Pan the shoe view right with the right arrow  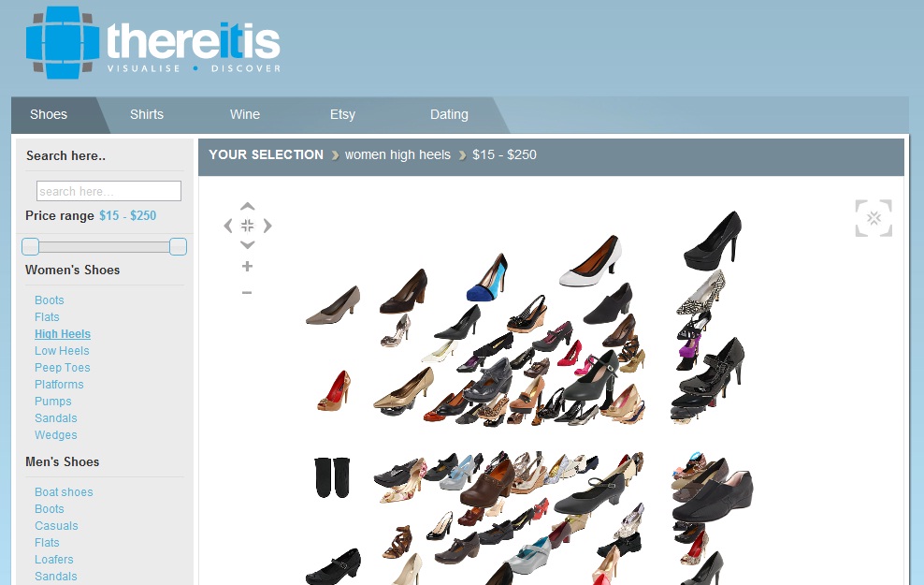pos(267,226)
